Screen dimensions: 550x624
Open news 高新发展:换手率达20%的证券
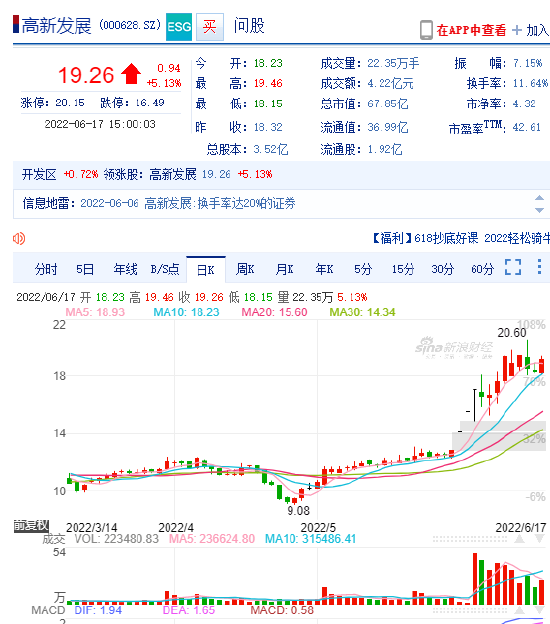tap(220, 203)
